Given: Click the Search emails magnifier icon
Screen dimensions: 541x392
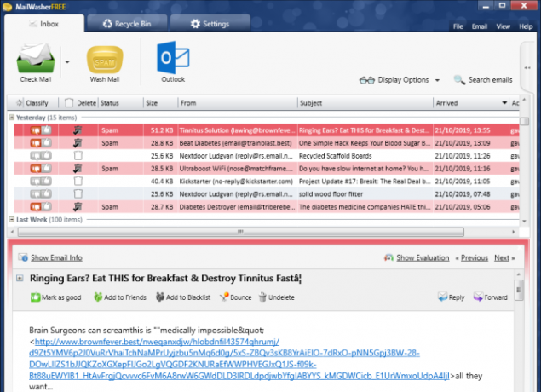Looking at the screenshot, I should (x=459, y=80).
